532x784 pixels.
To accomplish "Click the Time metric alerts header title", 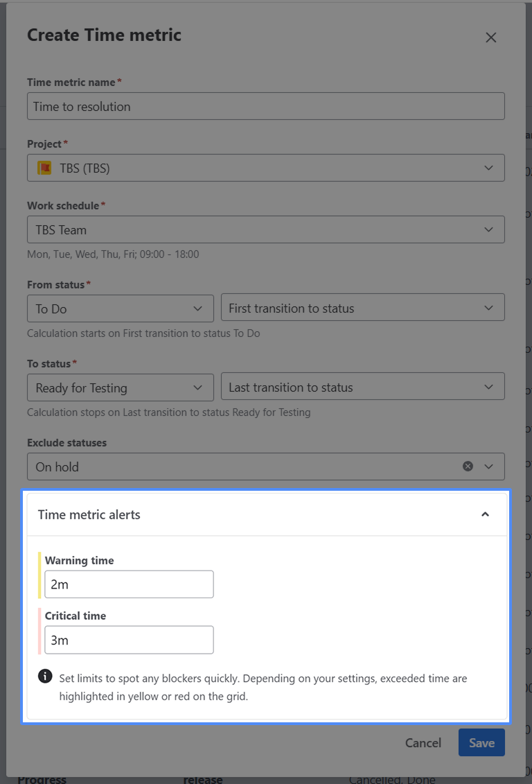I will 89,514.
